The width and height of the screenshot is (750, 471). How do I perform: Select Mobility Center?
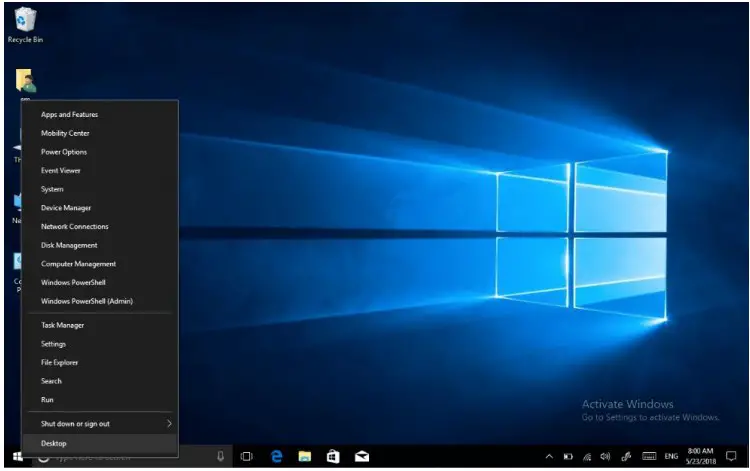[x=100, y=133]
